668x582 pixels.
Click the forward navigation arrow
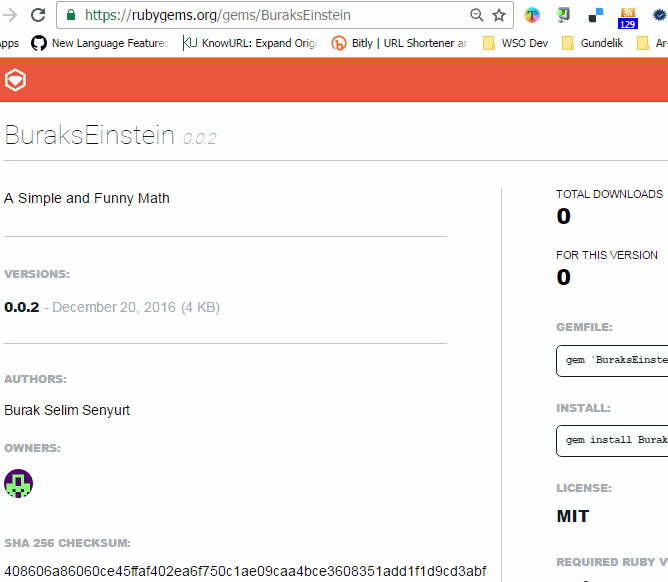pyautogui.click(x=10, y=15)
